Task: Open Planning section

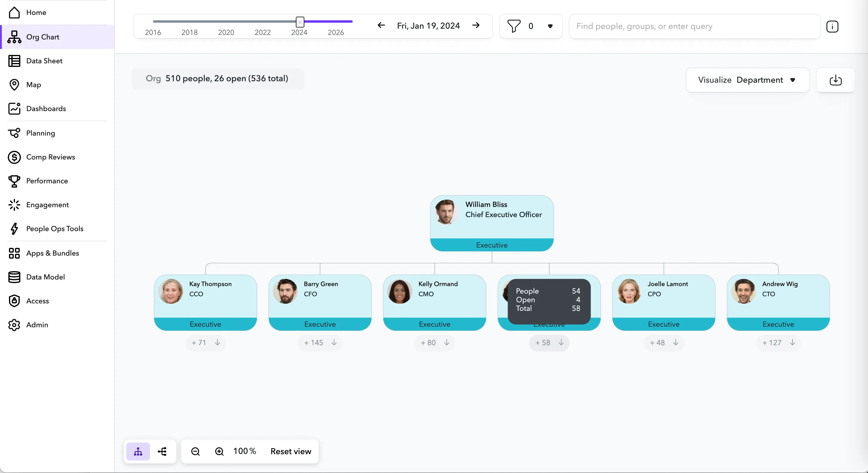Action: click(x=57, y=133)
